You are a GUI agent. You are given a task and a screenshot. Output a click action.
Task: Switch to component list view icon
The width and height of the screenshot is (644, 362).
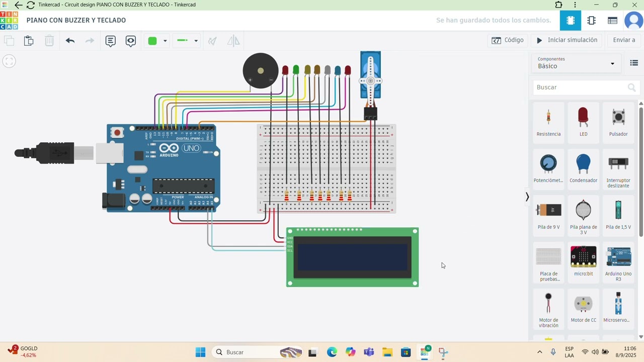(612, 21)
